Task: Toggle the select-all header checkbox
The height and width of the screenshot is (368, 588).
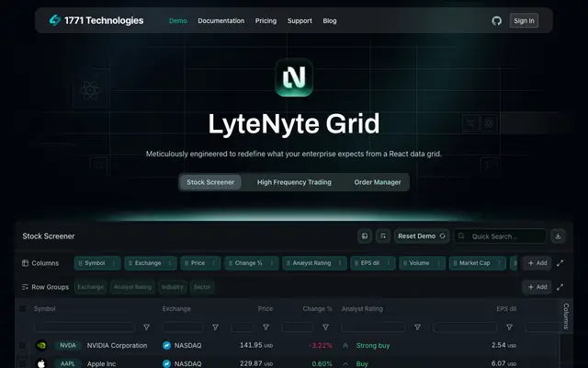Action: point(22,309)
